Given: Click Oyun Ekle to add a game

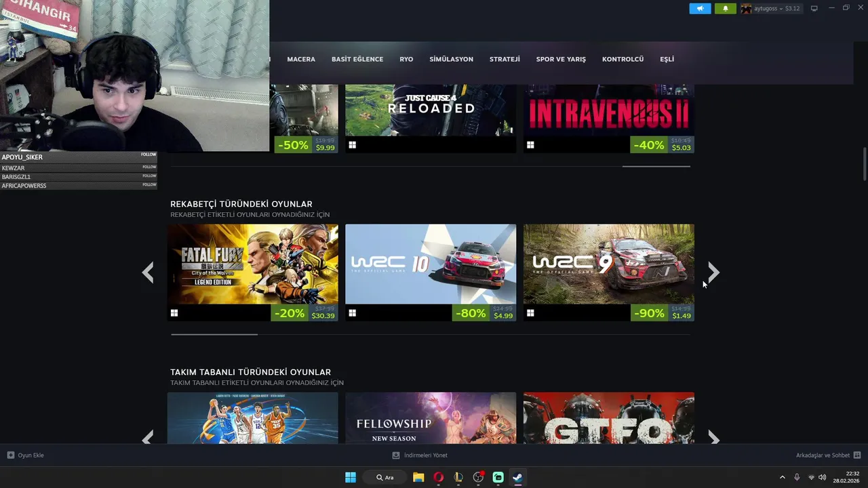Looking at the screenshot, I should [31, 455].
